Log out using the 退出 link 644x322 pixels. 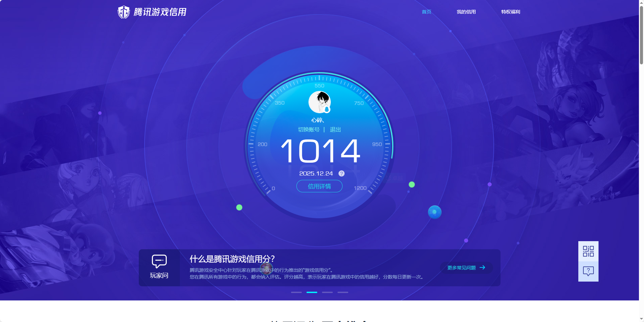335,130
